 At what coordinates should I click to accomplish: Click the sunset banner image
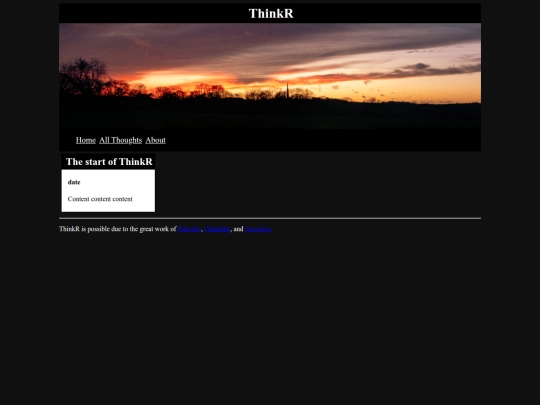tap(270, 76)
